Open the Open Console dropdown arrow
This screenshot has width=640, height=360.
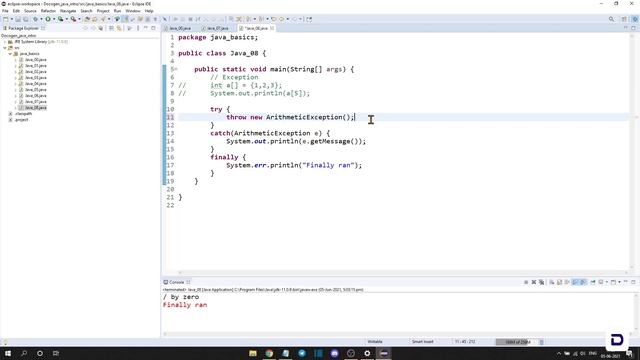(619, 282)
